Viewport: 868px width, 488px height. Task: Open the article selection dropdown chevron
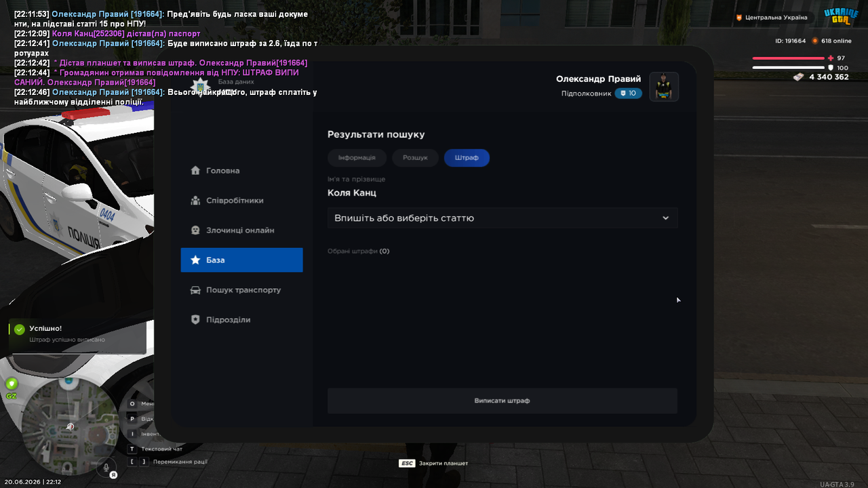[x=665, y=218]
